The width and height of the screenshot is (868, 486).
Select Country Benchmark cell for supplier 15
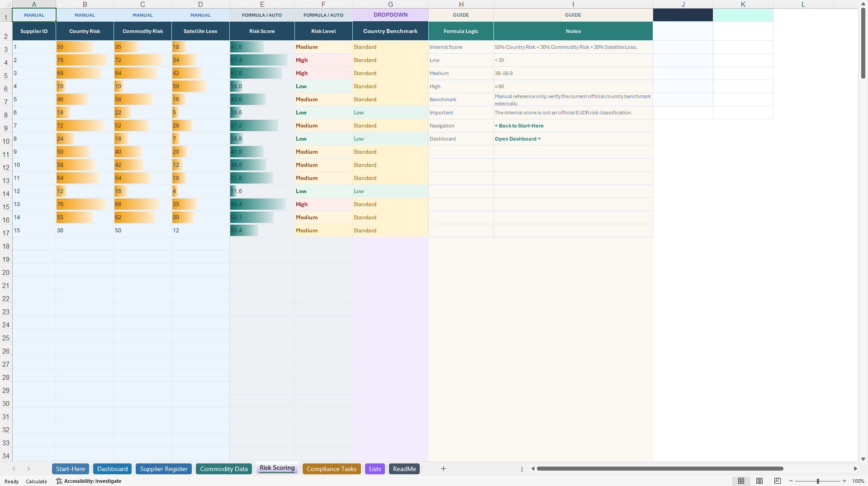click(x=390, y=231)
